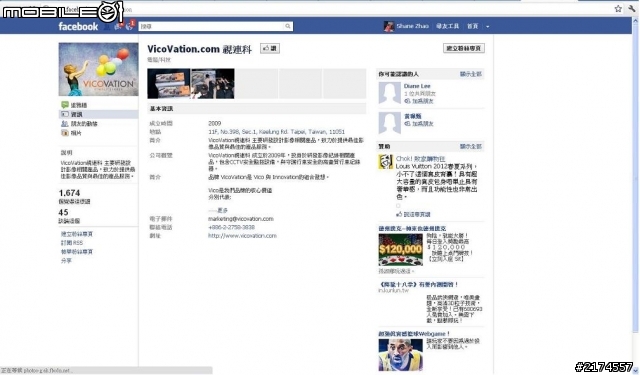Click the founded year 2009 value
The height and width of the screenshot is (375, 640).
[x=215, y=123]
